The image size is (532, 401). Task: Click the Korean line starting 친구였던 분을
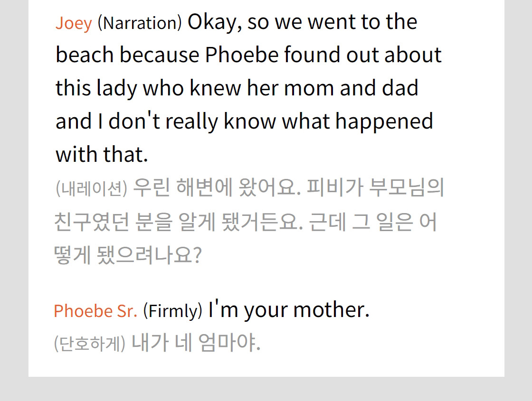click(x=245, y=222)
